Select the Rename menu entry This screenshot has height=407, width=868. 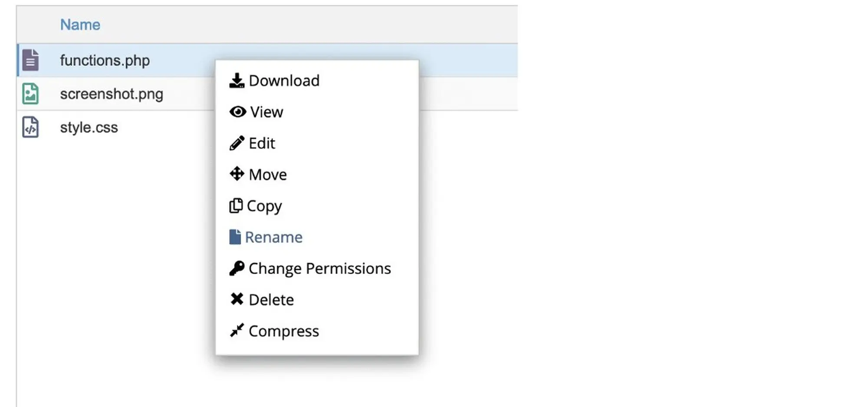pyautogui.click(x=273, y=237)
